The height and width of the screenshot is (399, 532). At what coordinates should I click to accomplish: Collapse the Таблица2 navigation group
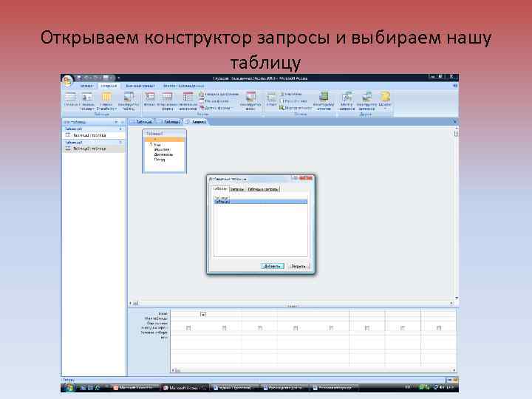point(120,143)
